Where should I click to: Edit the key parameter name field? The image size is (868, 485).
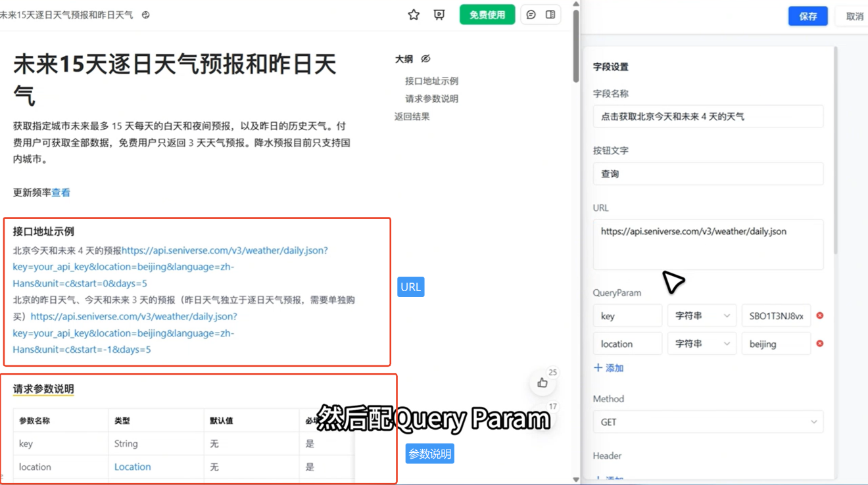(627, 315)
